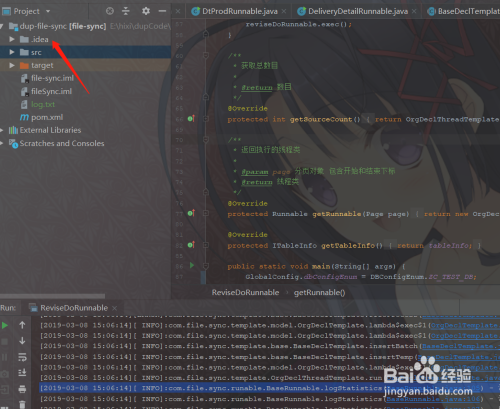The image size is (500, 409).
Task: Click the pause output icon
Action: 5,357
